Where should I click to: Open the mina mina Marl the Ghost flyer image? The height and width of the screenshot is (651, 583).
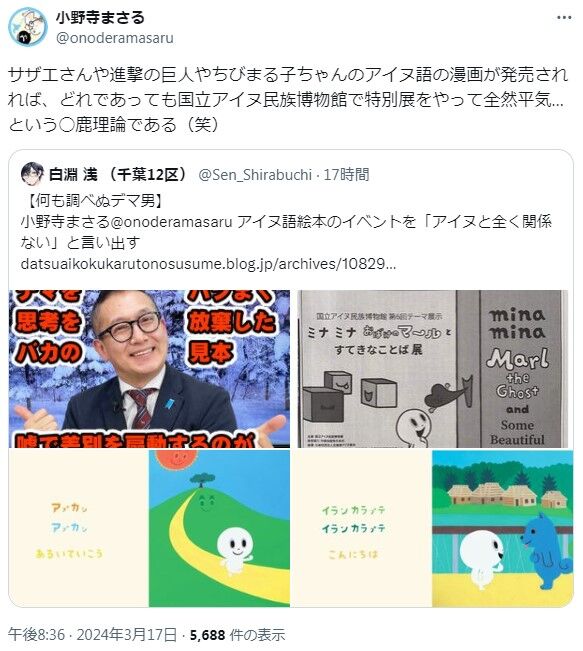[433, 369]
